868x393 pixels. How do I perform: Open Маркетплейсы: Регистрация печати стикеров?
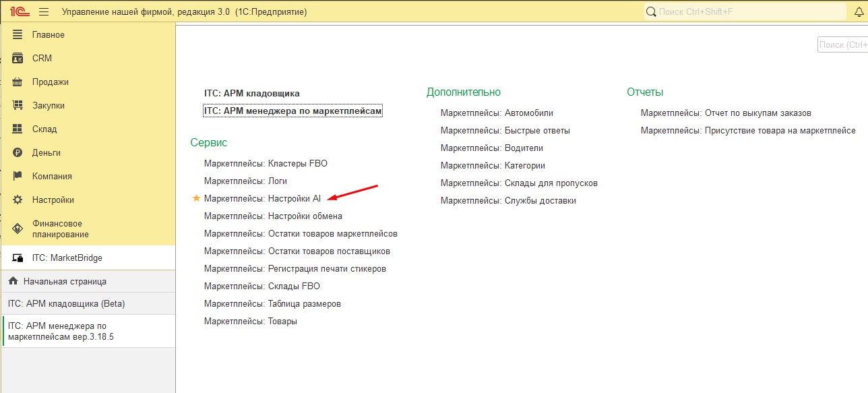pyautogui.click(x=295, y=268)
